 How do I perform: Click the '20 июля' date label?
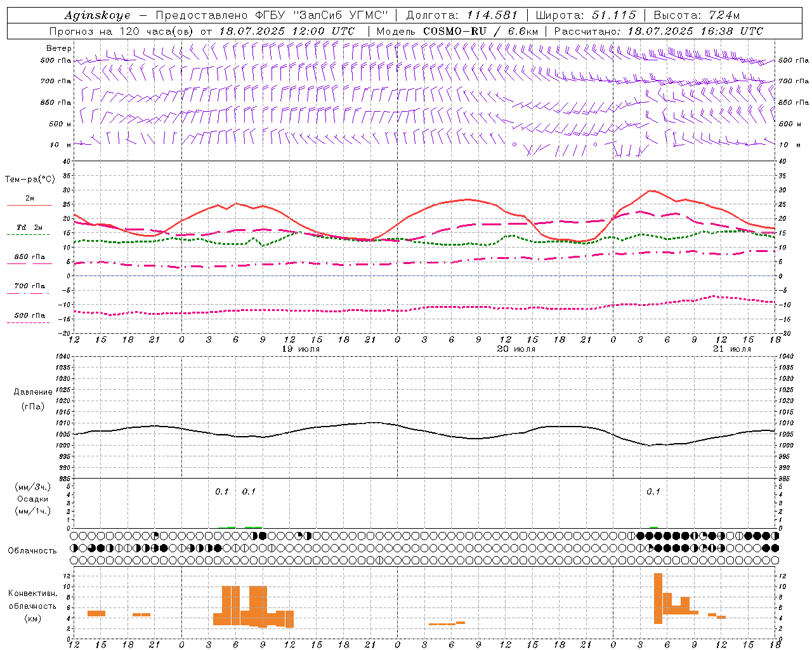[516, 349]
